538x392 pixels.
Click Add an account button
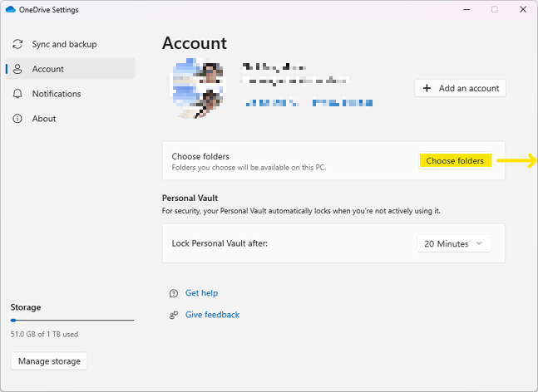point(460,88)
